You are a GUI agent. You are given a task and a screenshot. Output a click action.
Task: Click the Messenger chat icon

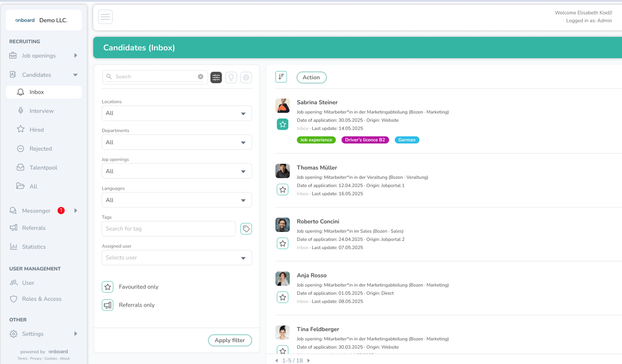(x=13, y=211)
